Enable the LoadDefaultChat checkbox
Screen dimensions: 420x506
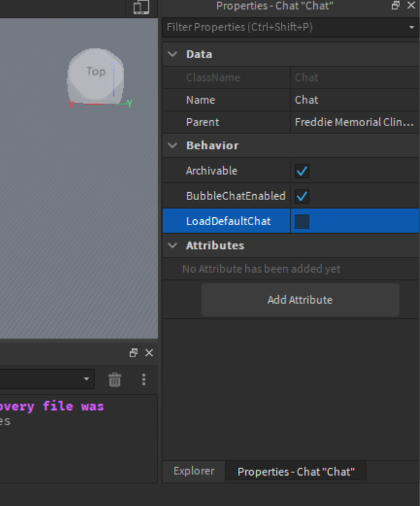(302, 221)
